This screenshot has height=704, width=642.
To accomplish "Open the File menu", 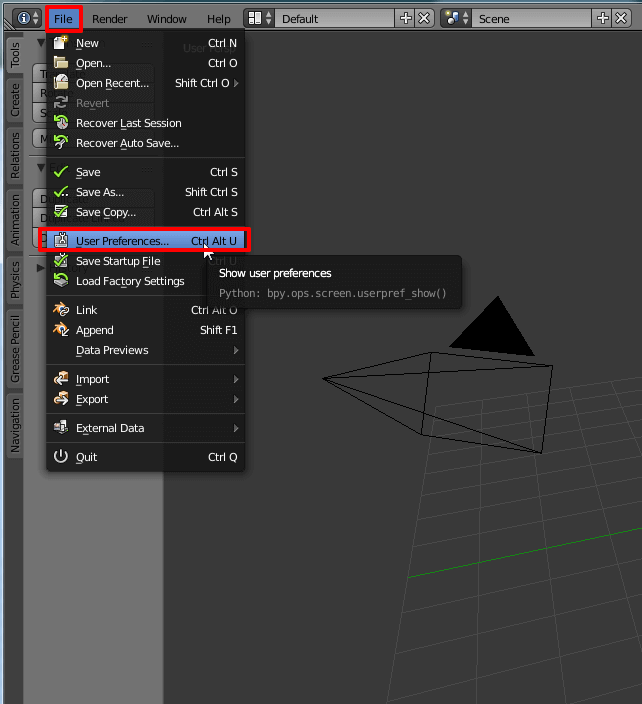I will 63,19.
